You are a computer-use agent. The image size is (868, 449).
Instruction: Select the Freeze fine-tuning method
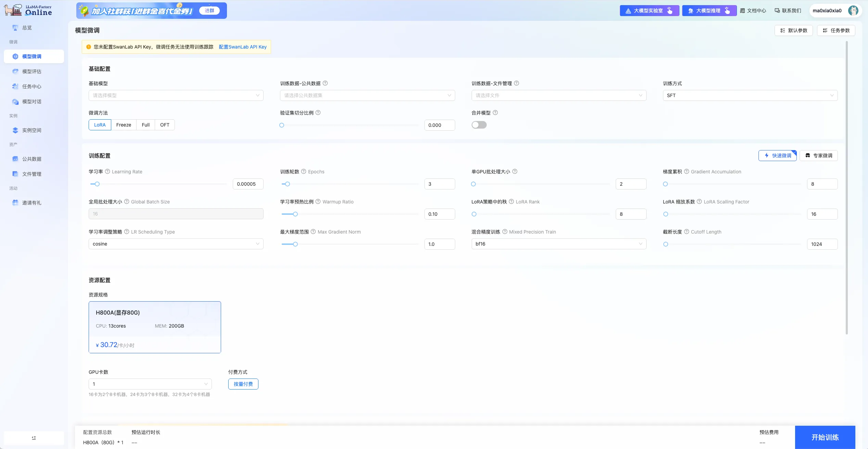[x=124, y=124]
